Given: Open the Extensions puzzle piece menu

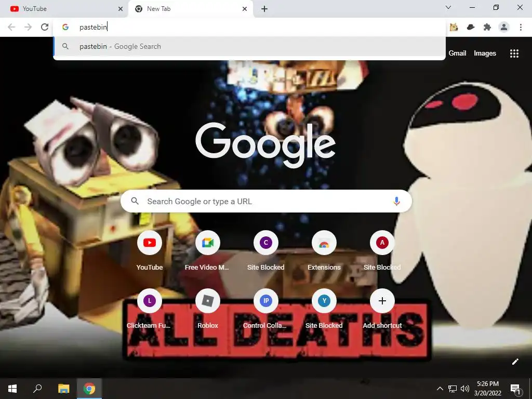Looking at the screenshot, I should point(487,27).
